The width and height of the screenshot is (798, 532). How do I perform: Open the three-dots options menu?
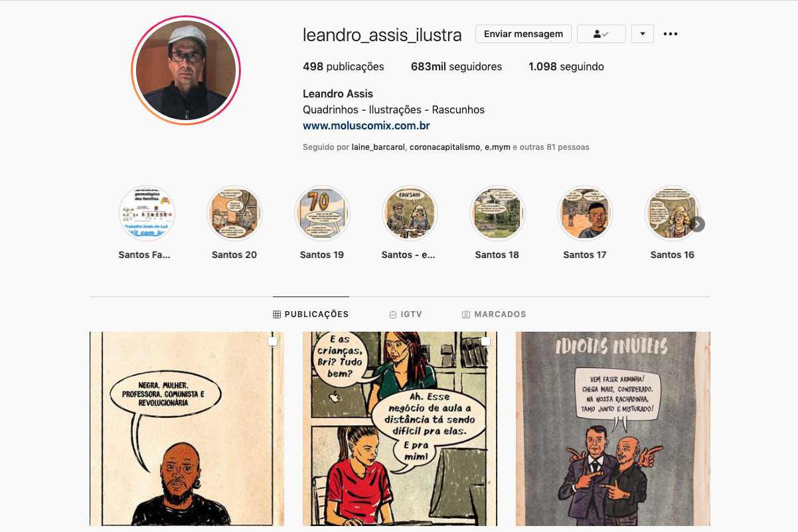point(671,34)
